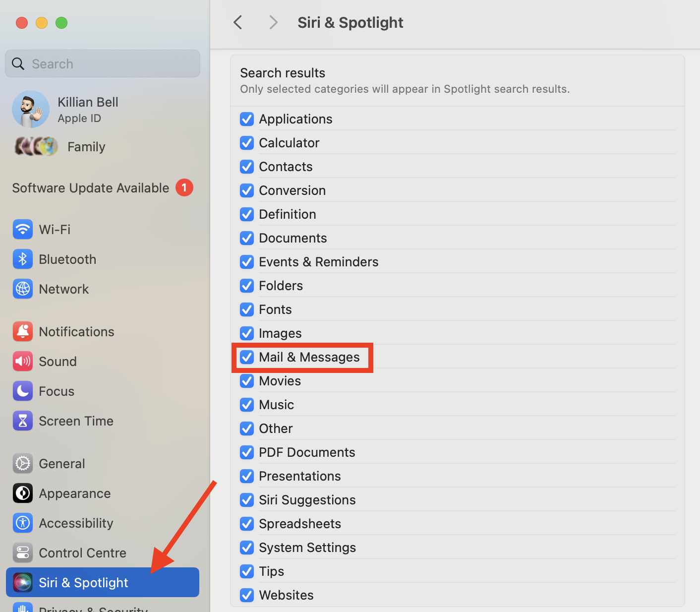This screenshot has height=612, width=700.
Task: Click the back navigation chevron
Action: point(237,22)
